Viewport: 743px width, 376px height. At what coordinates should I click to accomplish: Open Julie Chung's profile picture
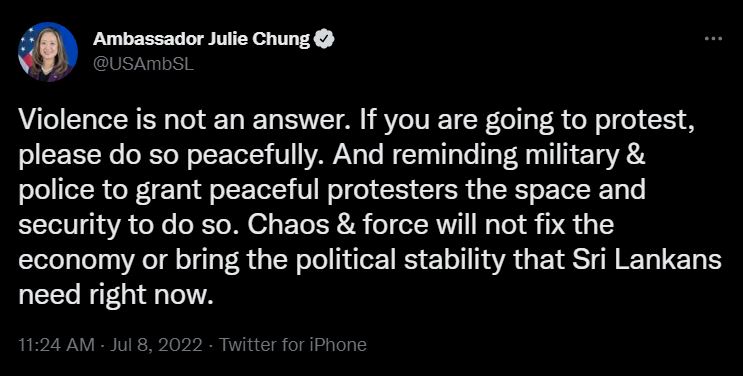click(48, 52)
